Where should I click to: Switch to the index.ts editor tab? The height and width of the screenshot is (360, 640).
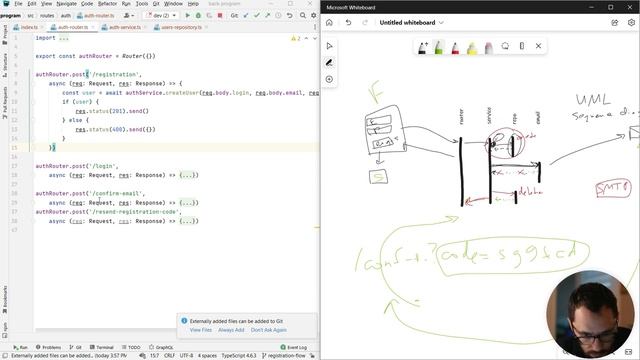(x=29, y=27)
